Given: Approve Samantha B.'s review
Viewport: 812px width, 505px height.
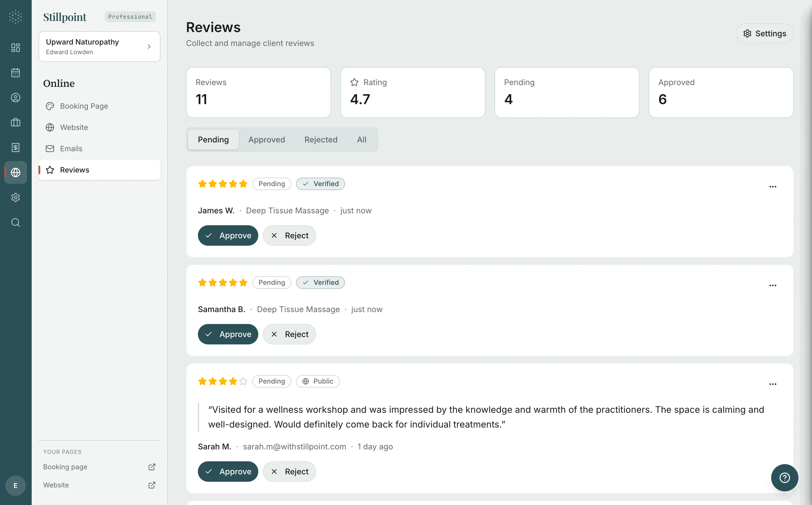Looking at the screenshot, I should 228,334.
